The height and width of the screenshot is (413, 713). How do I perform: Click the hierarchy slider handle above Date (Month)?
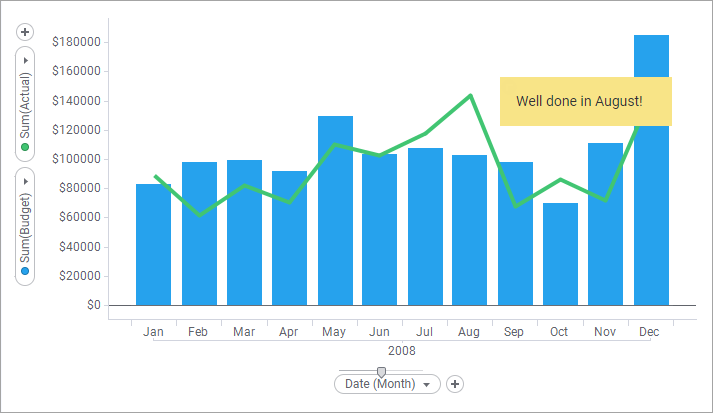pos(381,371)
